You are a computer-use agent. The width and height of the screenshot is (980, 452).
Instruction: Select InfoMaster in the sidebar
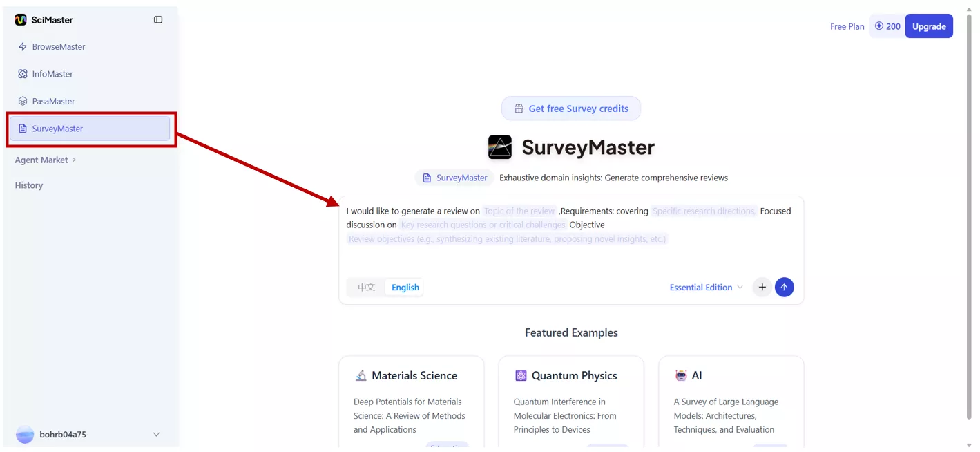[x=52, y=73]
